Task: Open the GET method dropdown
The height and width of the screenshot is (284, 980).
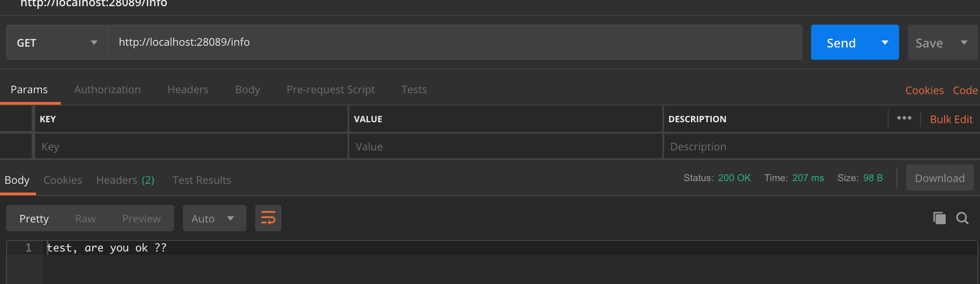Action: 57,43
